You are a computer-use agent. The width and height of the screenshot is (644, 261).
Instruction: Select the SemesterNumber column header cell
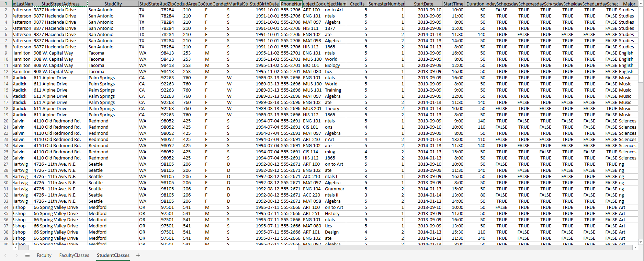[386, 4]
